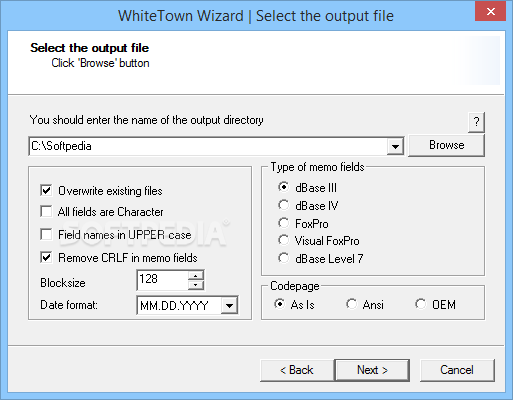Click 'You should enter the name' instruction text
Screen dimensions: 513x400
(x=147, y=120)
